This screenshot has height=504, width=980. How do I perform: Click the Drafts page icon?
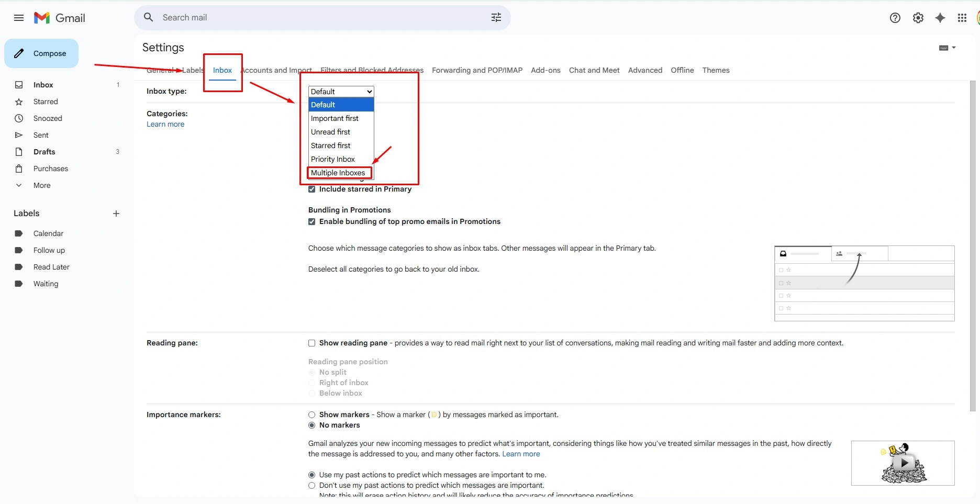[x=19, y=152]
